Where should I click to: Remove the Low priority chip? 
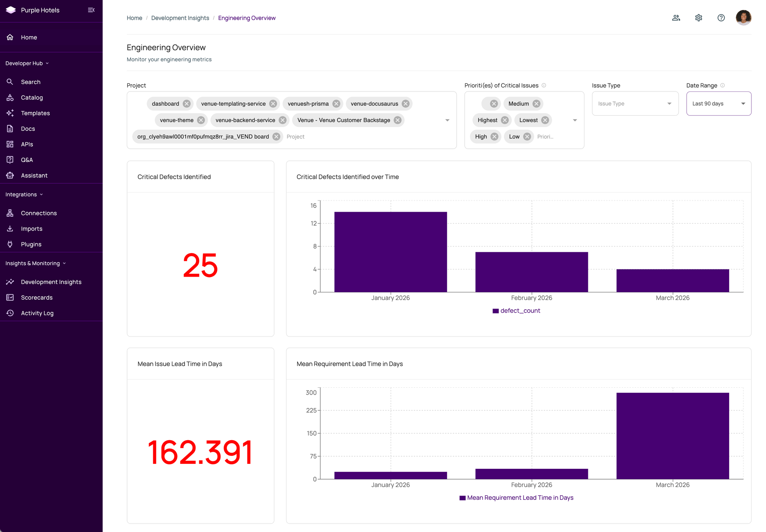(x=527, y=137)
